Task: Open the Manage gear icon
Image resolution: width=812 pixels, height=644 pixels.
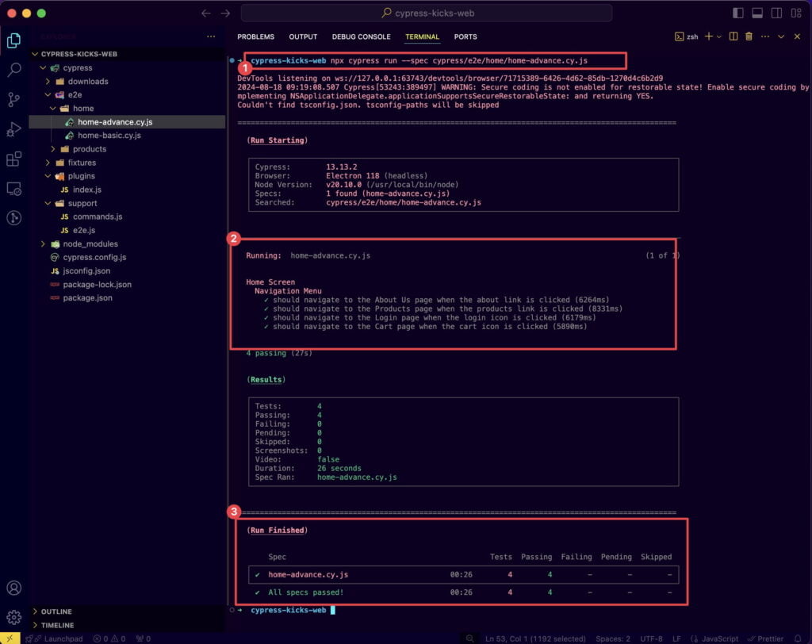Action: 14,618
